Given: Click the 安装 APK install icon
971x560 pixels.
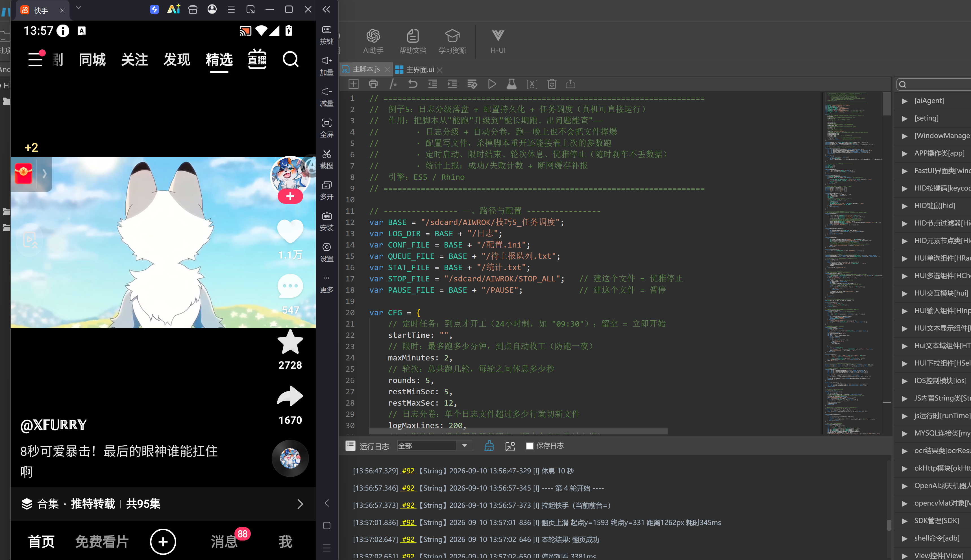Looking at the screenshot, I should click(326, 222).
